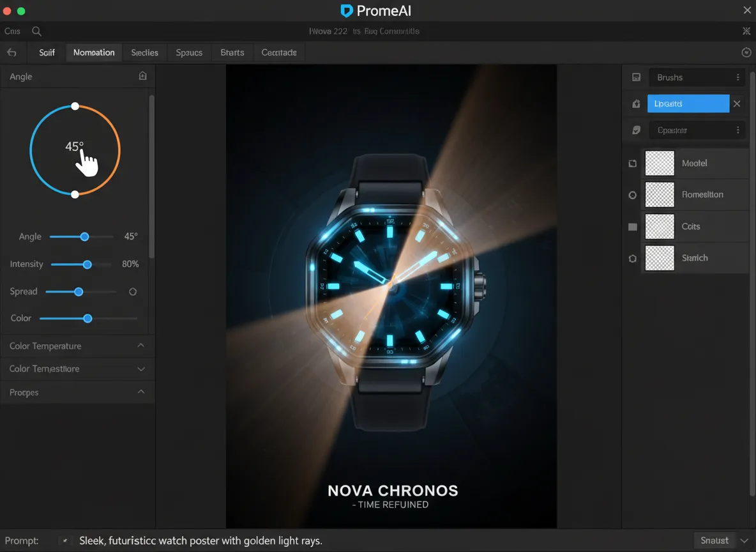Toggle visibility of the Meatel layer
This screenshot has height=552, width=756.
[633, 164]
